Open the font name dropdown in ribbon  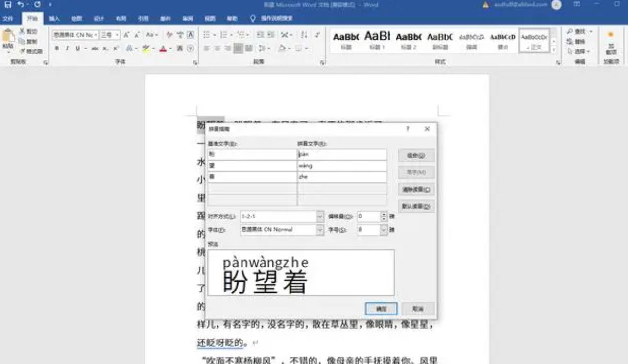[96, 35]
